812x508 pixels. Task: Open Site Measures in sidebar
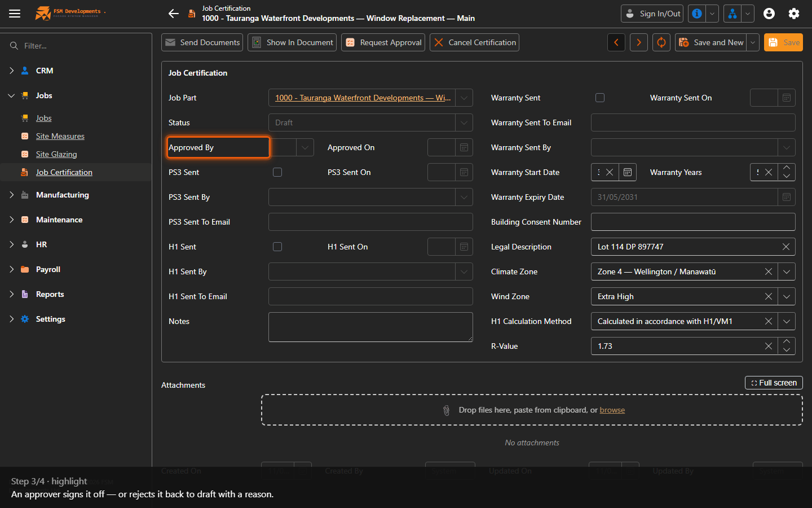click(x=60, y=136)
